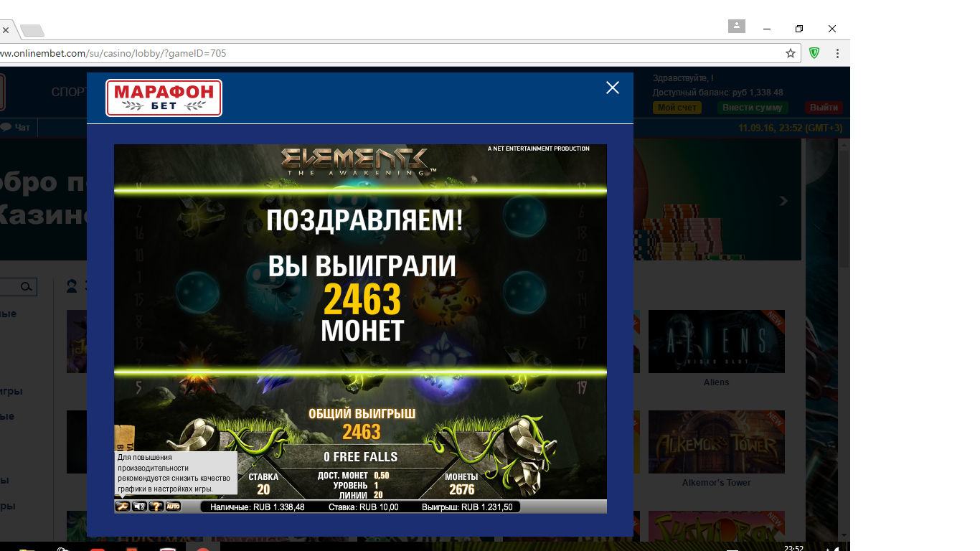Click the question mark help icon

click(155, 506)
